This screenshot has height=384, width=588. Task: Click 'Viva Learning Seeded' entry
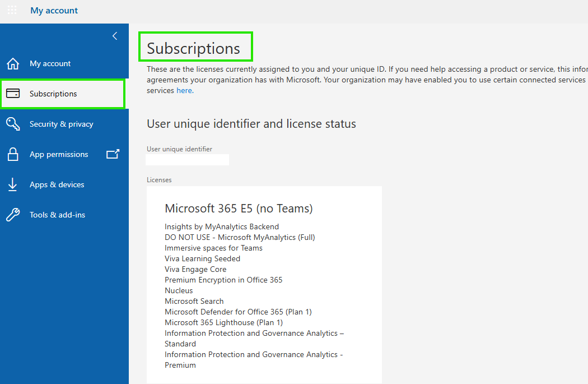pos(202,258)
